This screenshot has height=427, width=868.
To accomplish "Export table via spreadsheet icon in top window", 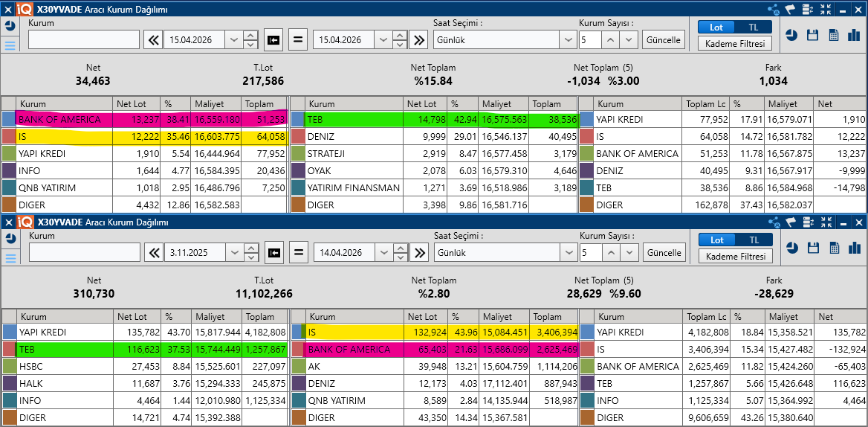I will click(834, 36).
